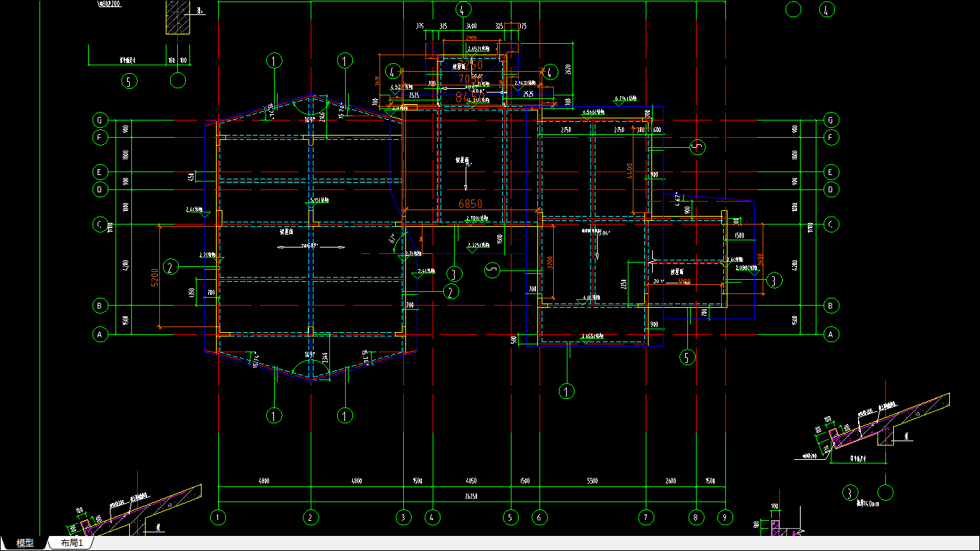This screenshot has width=980, height=551.
Task: Pick the left-side axis bubble A
Action: [101, 334]
